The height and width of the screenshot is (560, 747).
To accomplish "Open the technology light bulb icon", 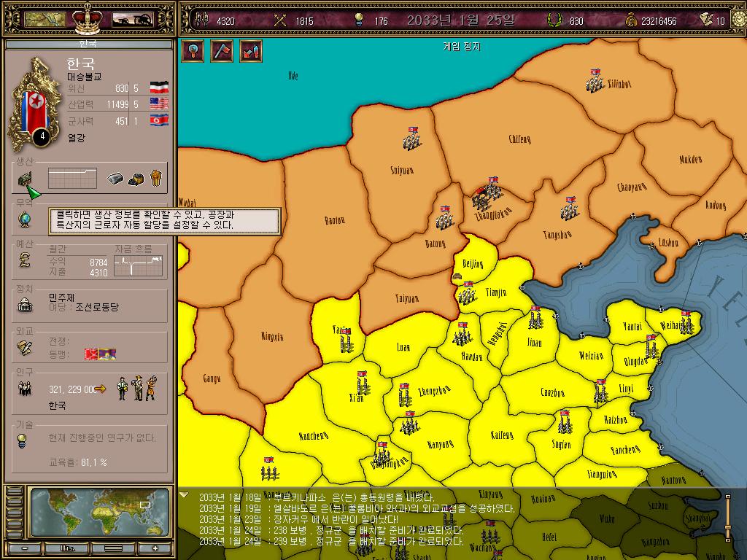I will (x=21, y=441).
